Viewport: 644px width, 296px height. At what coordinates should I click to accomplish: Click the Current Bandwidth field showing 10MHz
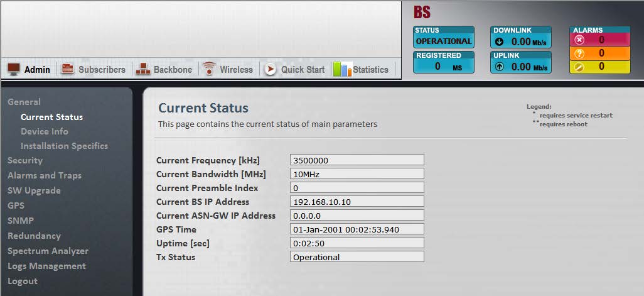pos(357,174)
